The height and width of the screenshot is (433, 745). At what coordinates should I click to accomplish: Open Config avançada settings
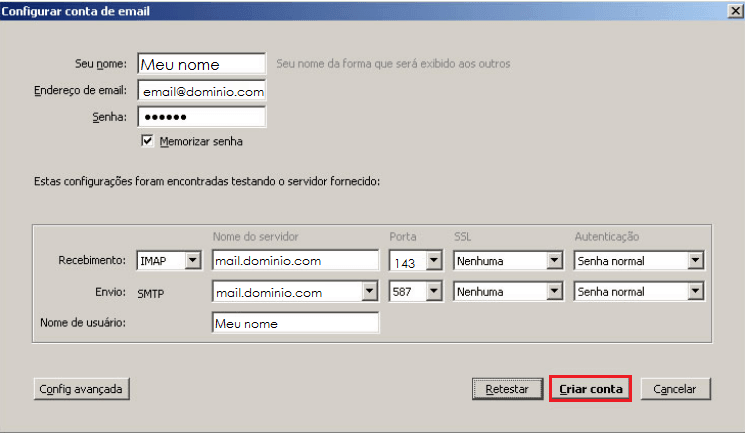click(x=82, y=388)
